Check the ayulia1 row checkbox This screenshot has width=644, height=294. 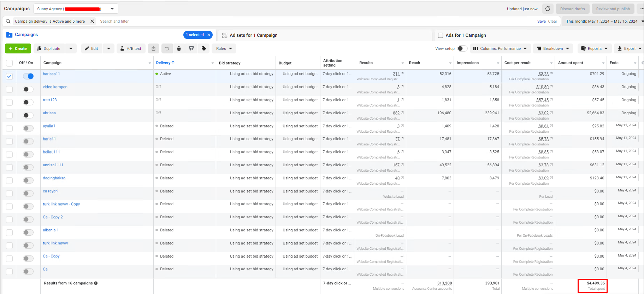(10, 128)
